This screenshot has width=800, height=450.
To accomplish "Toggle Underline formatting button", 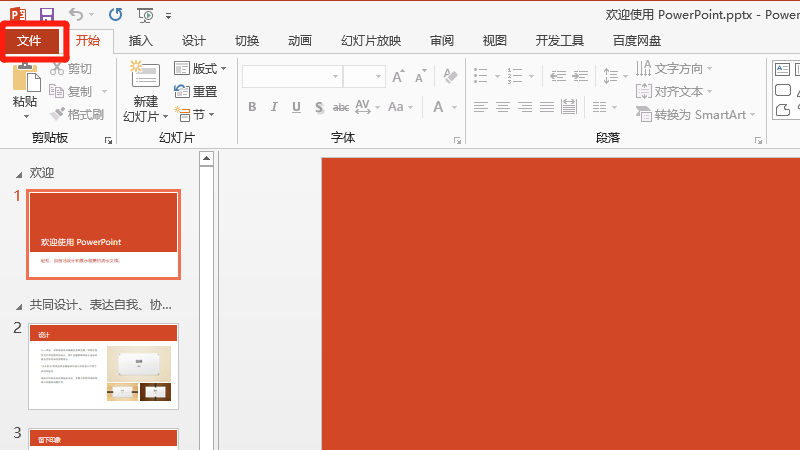I will click(296, 107).
